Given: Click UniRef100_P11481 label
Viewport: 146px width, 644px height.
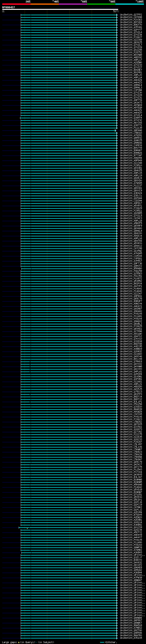Looking at the screenshot, I should 131,316.
